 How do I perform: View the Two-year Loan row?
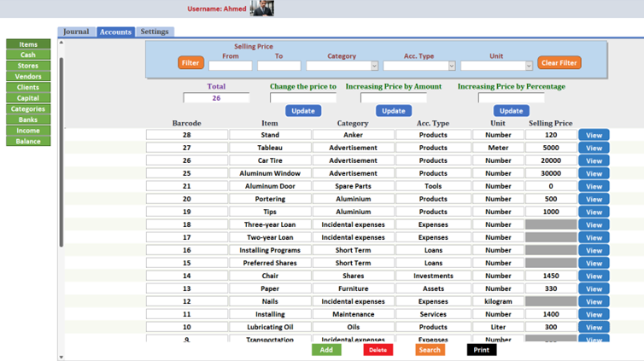[x=594, y=237]
